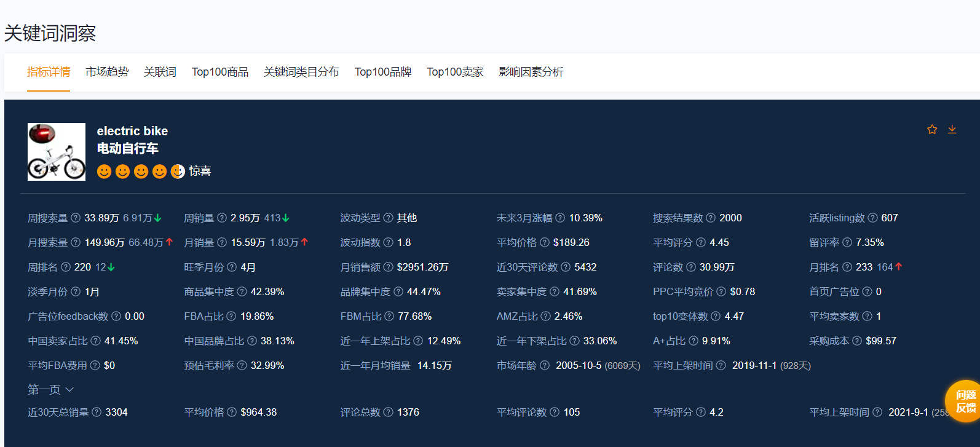Viewport: 980px width, 447px height.
Task: Click the star favorite icon
Action: pos(932,129)
